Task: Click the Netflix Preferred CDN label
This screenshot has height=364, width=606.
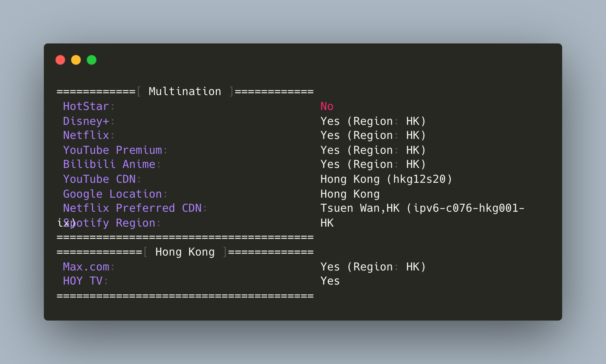Action: coord(132,208)
